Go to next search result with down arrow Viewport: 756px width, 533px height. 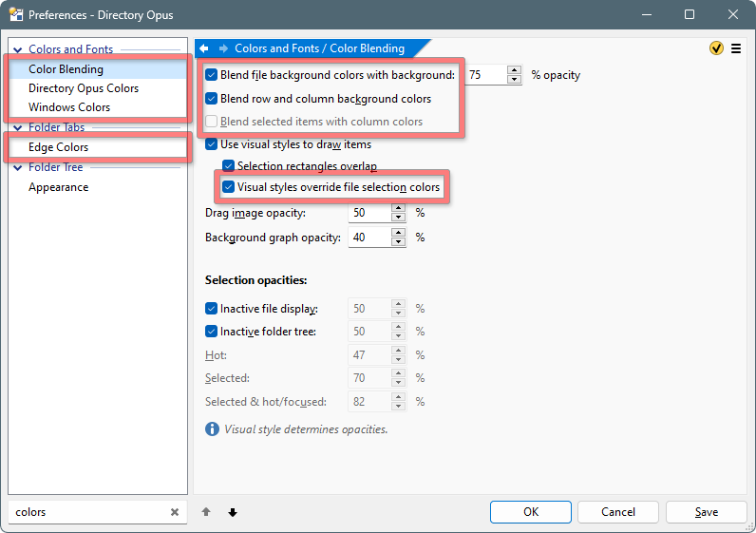pyautogui.click(x=233, y=512)
